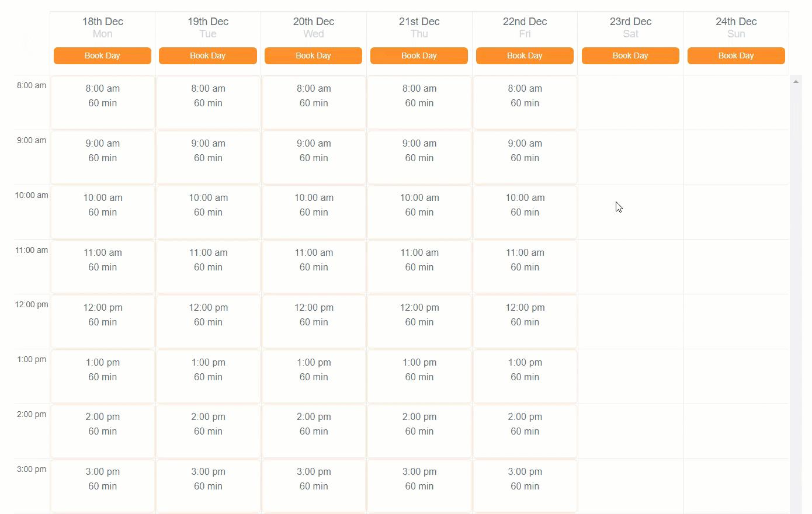Select the 9:00 am slot on Monday 18th
Image resolution: width=812 pixels, height=514 pixels.
(x=103, y=157)
